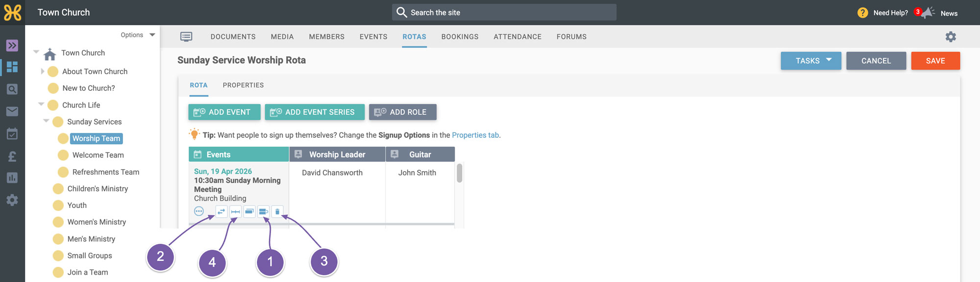This screenshot has width=980, height=282.
Task: Delete the event with trash icon
Action: pyautogui.click(x=277, y=211)
